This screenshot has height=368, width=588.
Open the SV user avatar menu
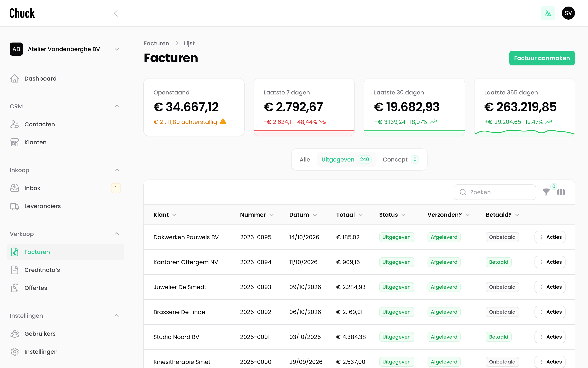568,13
